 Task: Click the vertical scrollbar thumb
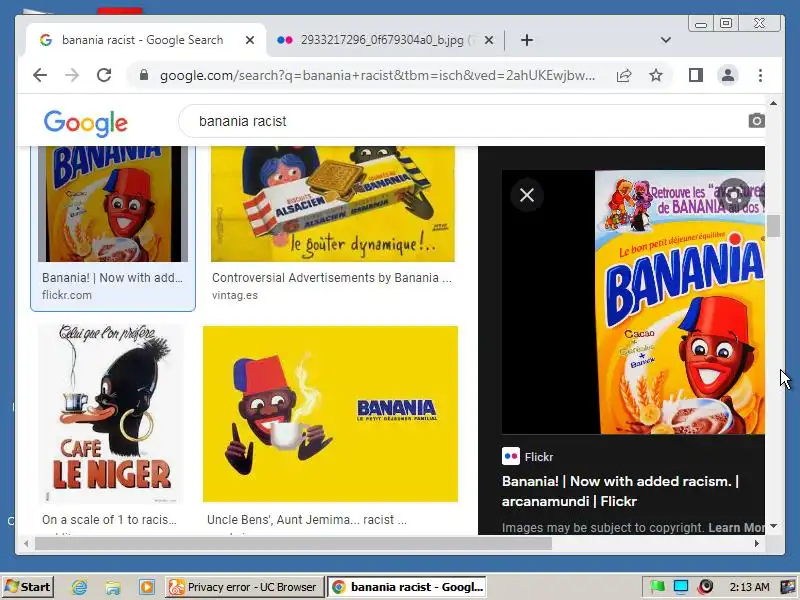[x=773, y=226]
